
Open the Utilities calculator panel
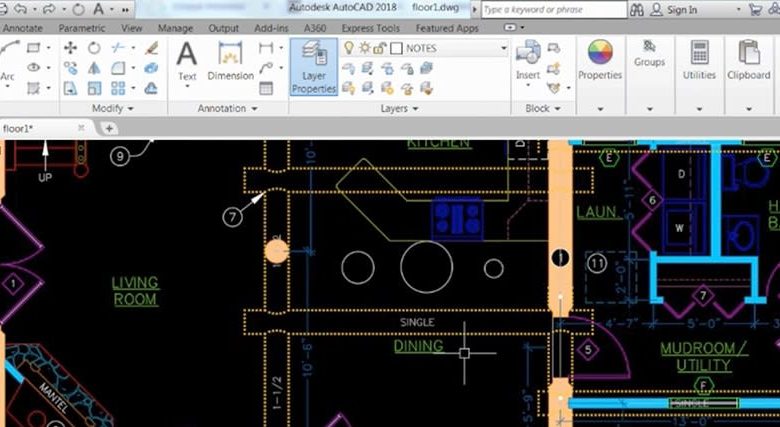click(x=699, y=60)
